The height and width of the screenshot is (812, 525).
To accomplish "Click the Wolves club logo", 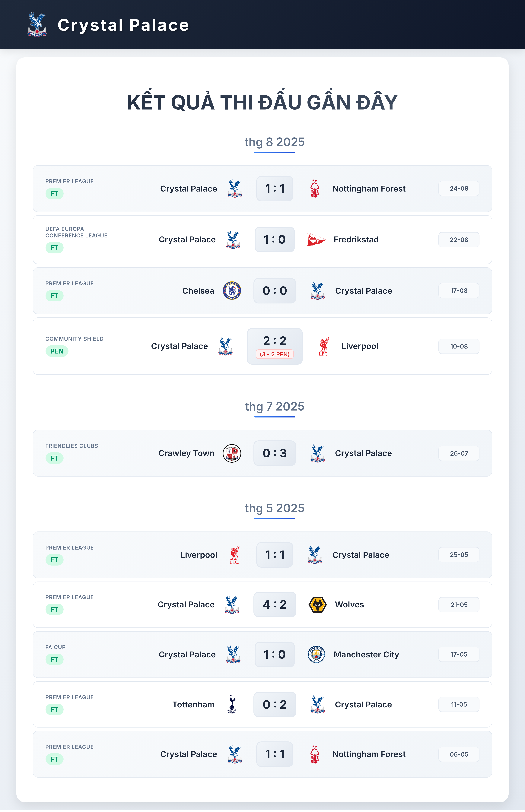I will [317, 605].
